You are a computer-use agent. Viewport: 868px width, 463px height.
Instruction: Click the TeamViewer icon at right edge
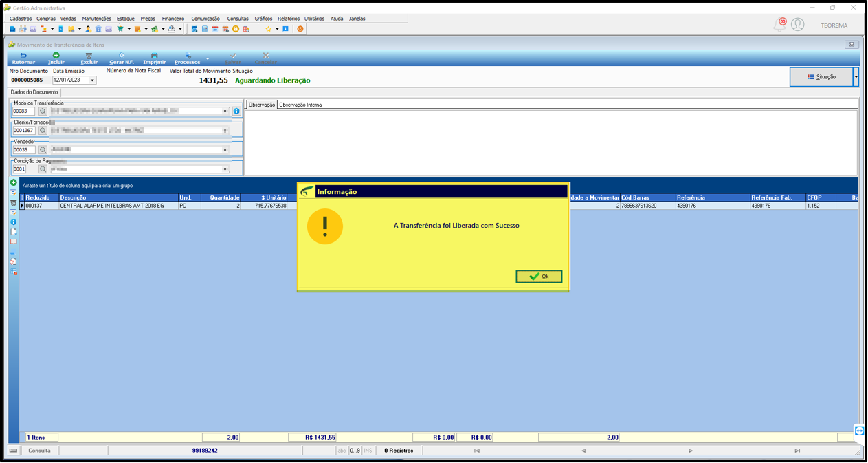(x=859, y=431)
